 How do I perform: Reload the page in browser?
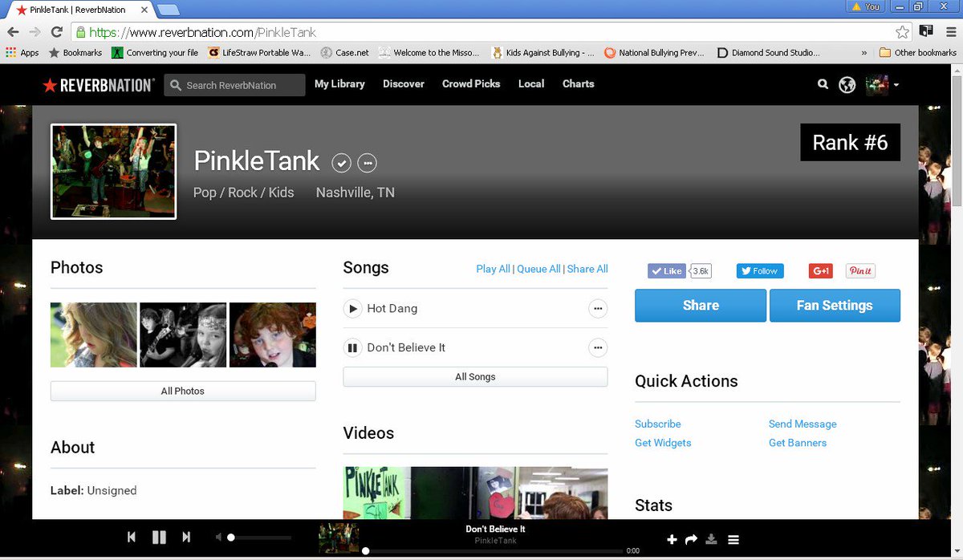[56, 32]
